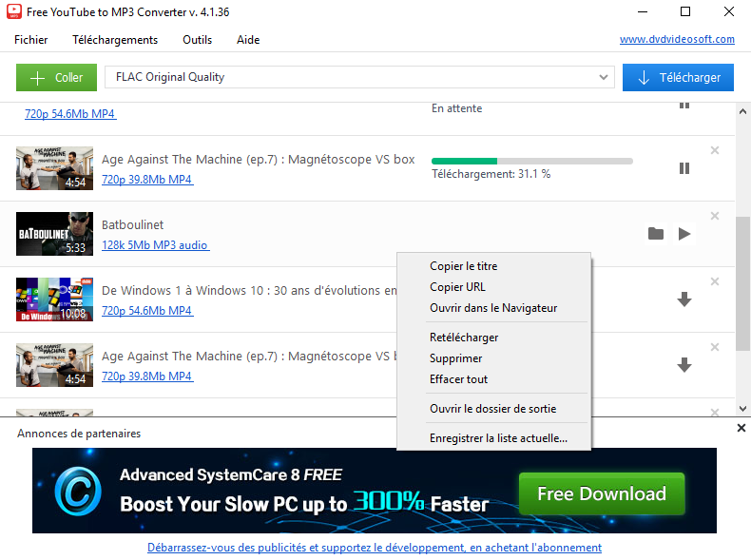Pause the downloading Magnétoscope VS box video

pyautogui.click(x=684, y=168)
